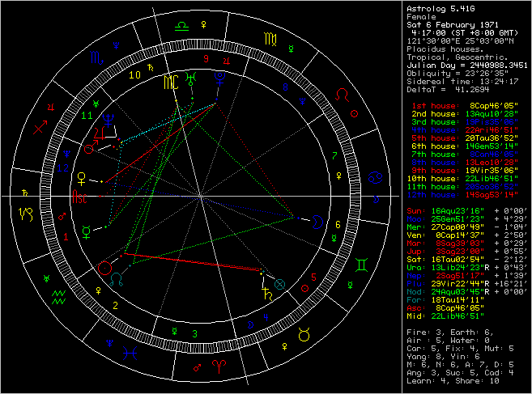532x394 pixels.
Task: Click the red Asc marker in the chart
Action: [x=81, y=197]
